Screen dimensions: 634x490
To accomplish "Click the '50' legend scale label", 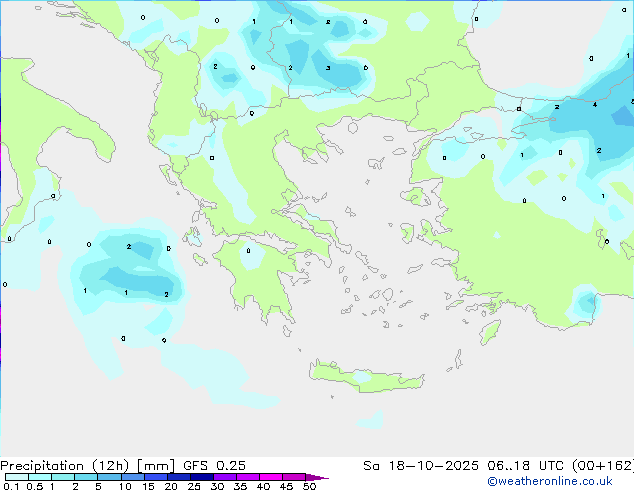I will point(309,486).
